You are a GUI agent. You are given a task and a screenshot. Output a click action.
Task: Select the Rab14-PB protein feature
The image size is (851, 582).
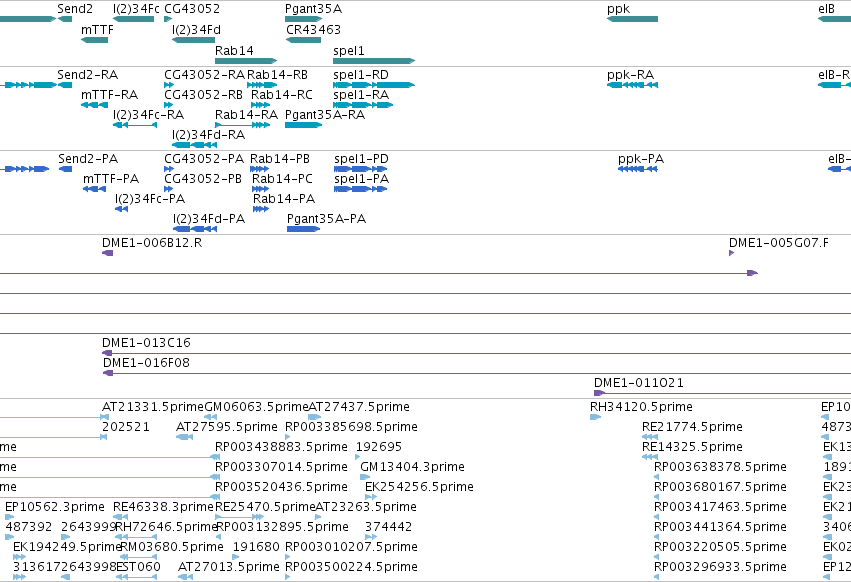pyautogui.click(x=259, y=169)
